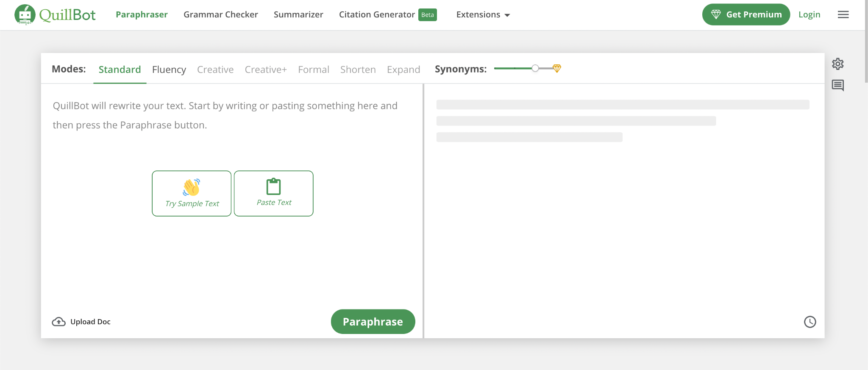Click the Upload Doc text label
Viewport: 868px width, 370px height.
point(90,322)
